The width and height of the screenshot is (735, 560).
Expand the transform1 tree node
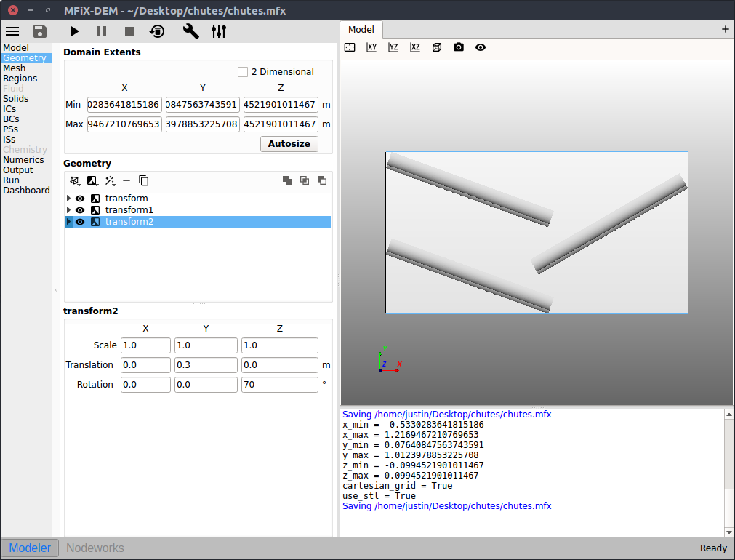click(x=69, y=210)
